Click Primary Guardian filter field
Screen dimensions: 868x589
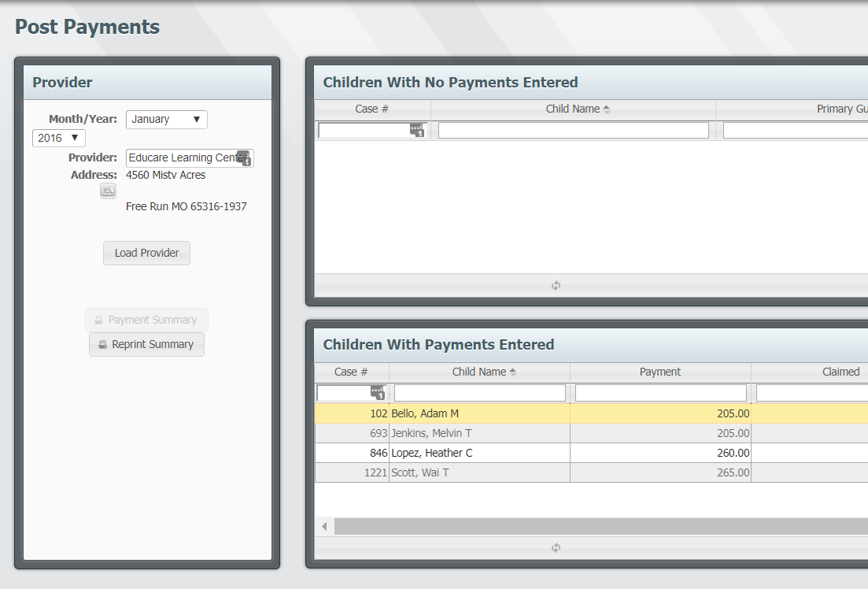pos(796,130)
